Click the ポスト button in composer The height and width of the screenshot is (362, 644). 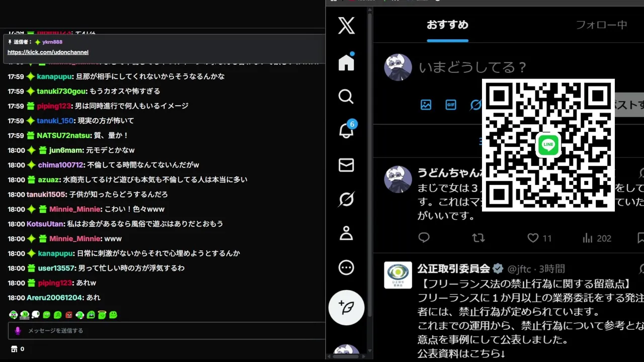pyautogui.click(x=628, y=105)
